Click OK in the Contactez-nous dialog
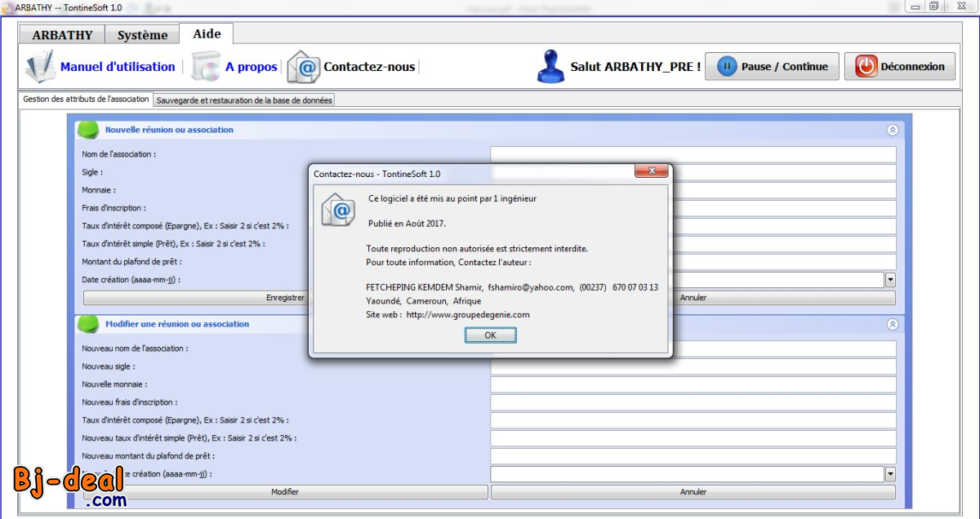Viewport: 980px width, 519px height. click(x=489, y=335)
